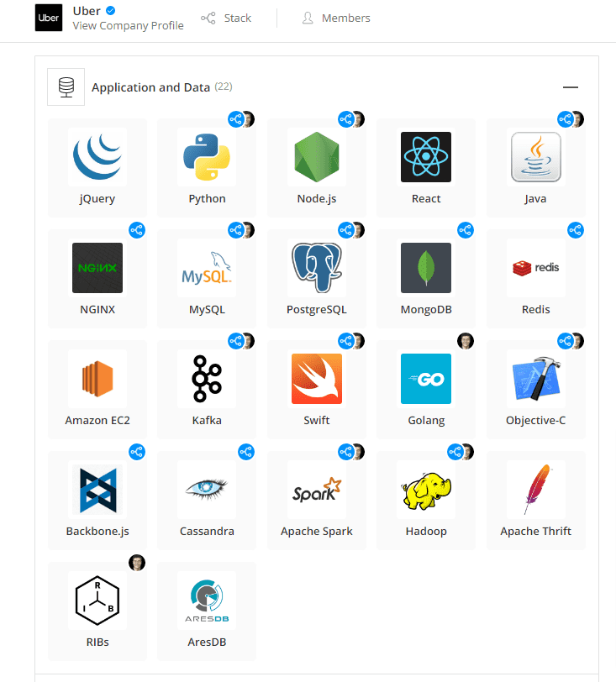Click the user avatar on RIBs card
Image resolution: width=616 pixels, height=682 pixels.
(x=137, y=563)
